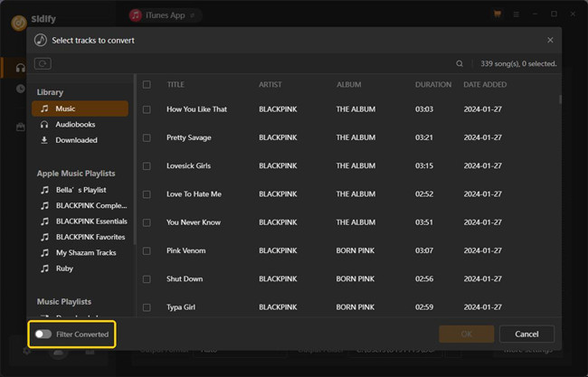Click the track list scrollbar

tap(560, 99)
